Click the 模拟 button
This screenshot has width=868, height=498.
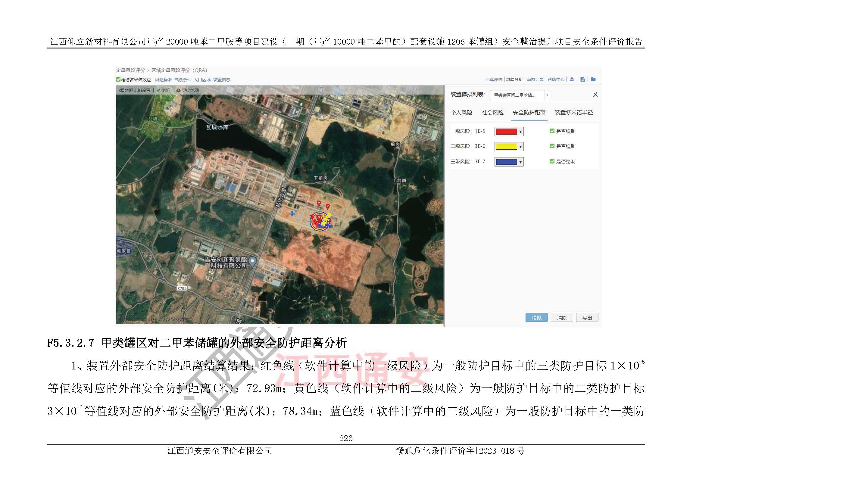pyautogui.click(x=536, y=317)
